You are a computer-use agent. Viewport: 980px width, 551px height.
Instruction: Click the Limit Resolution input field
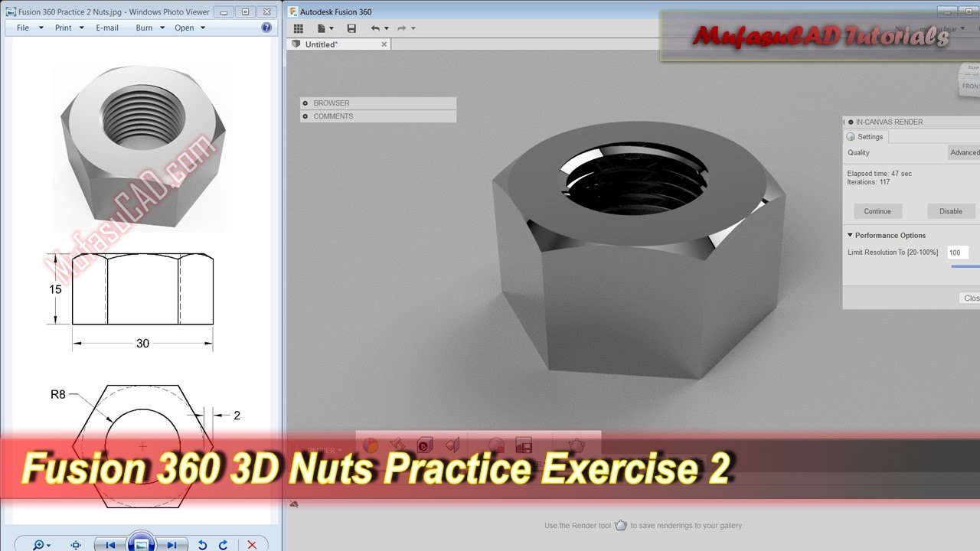click(x=957, y=253)
